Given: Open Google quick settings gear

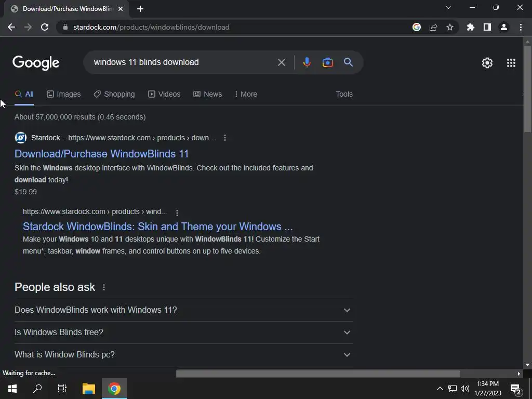Looking at the screenshot, I should (487, 63).
